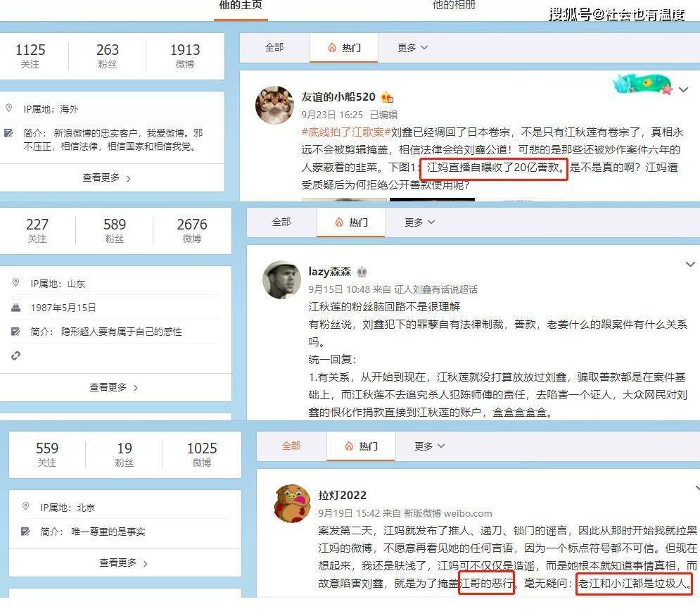700x616 pixels.
Task: Expand 查看更多 under the IP属地：海外 profile
Action: tap(106, 178)
